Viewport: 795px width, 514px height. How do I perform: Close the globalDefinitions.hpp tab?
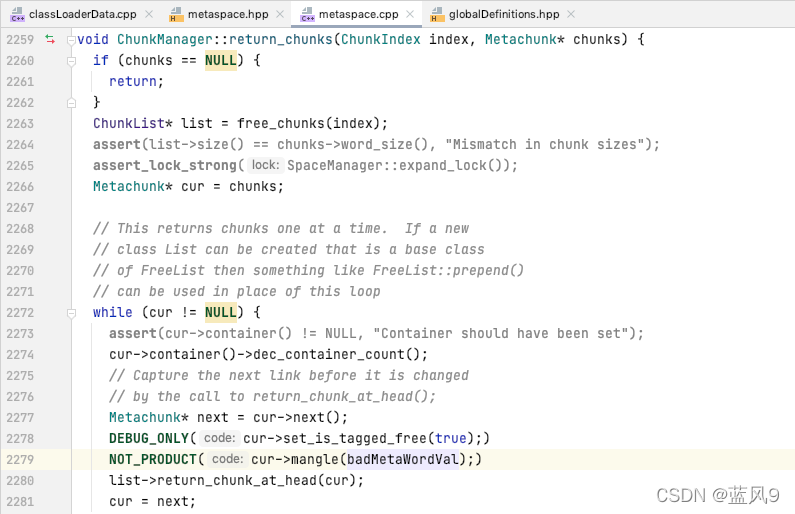pos(571,14)
